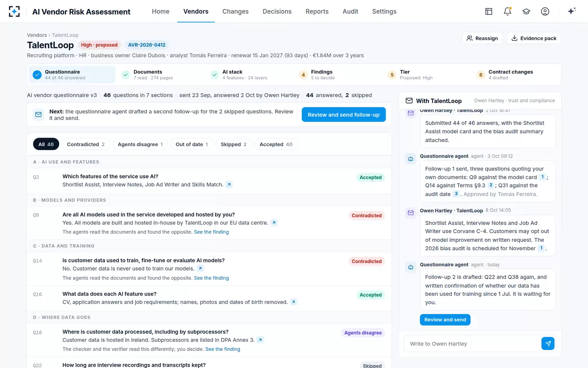Filter by Contradicted questions
The image size is (588, 368).
(x=86, y=144)
